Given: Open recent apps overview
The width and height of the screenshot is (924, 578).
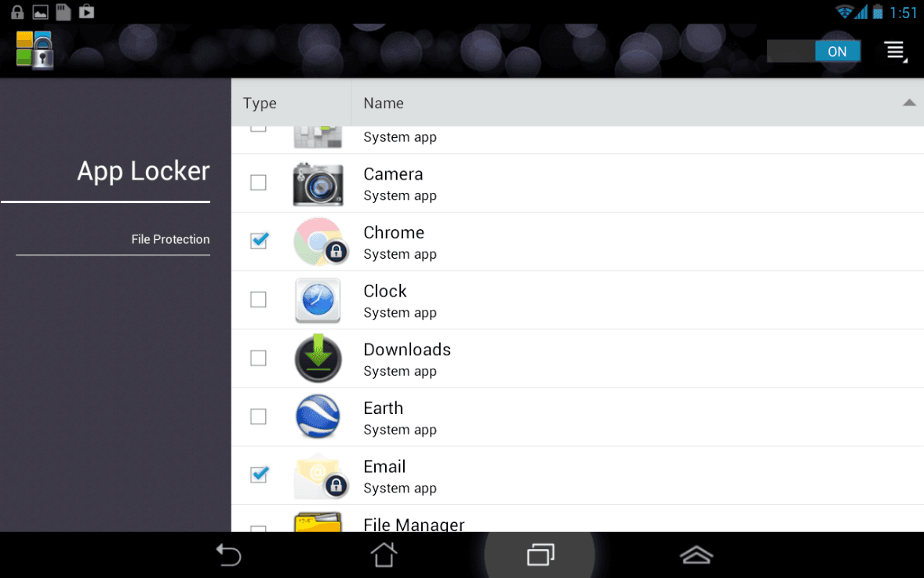Looking at the screenshot, I should coord(540,555).
